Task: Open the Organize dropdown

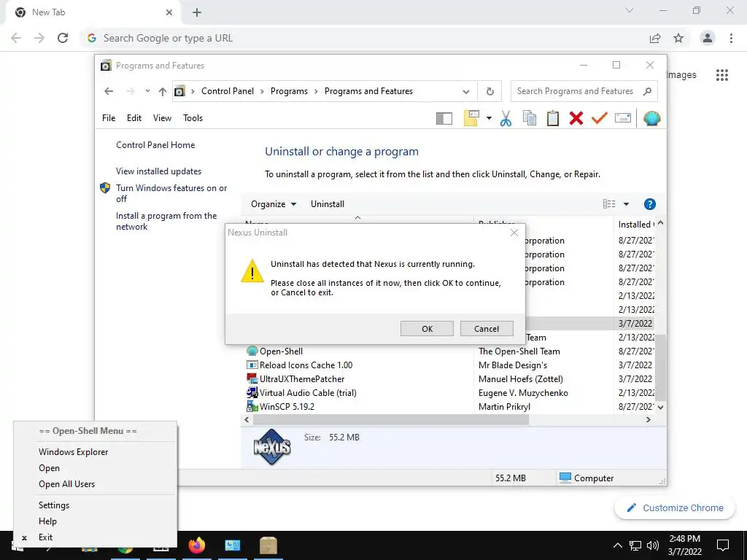Action: pyautogui.click(x=274, y=204)
